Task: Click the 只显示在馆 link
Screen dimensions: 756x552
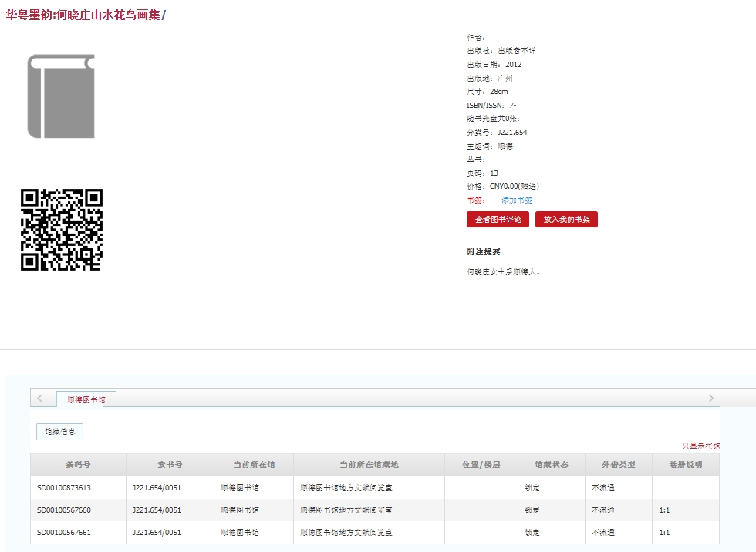Action: click(x=701, y=446)
